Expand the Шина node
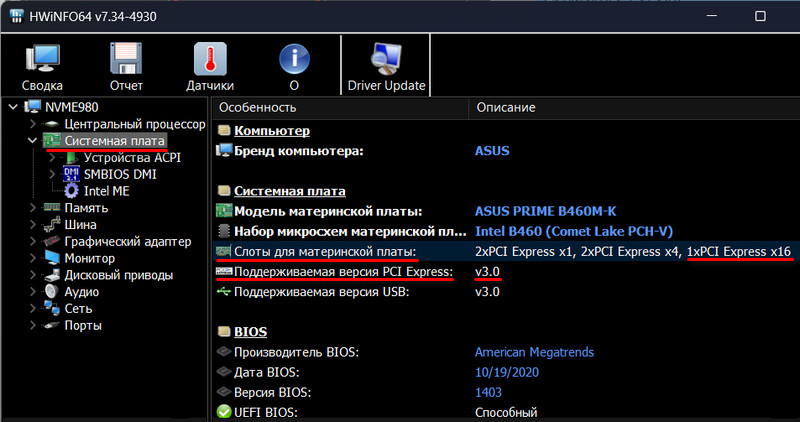 pyautogui.click(x=33, y=225)
